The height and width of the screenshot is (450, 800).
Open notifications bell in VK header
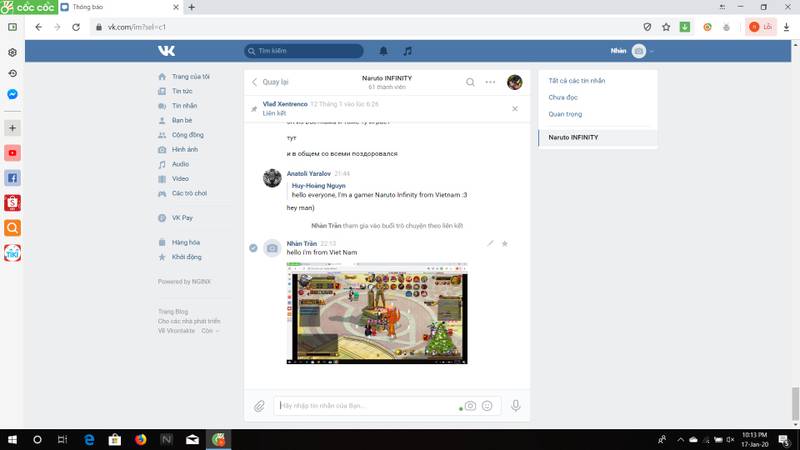(383, 51)
